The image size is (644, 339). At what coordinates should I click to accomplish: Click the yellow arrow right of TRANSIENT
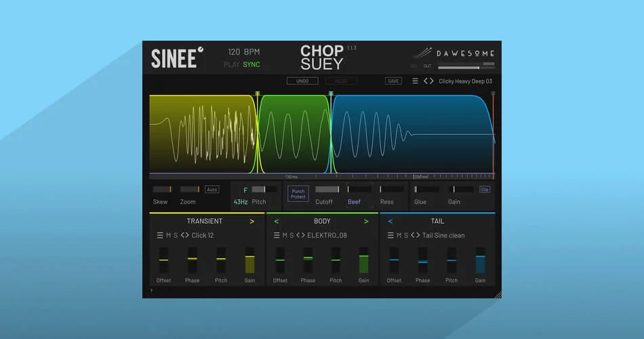(251, 222)
